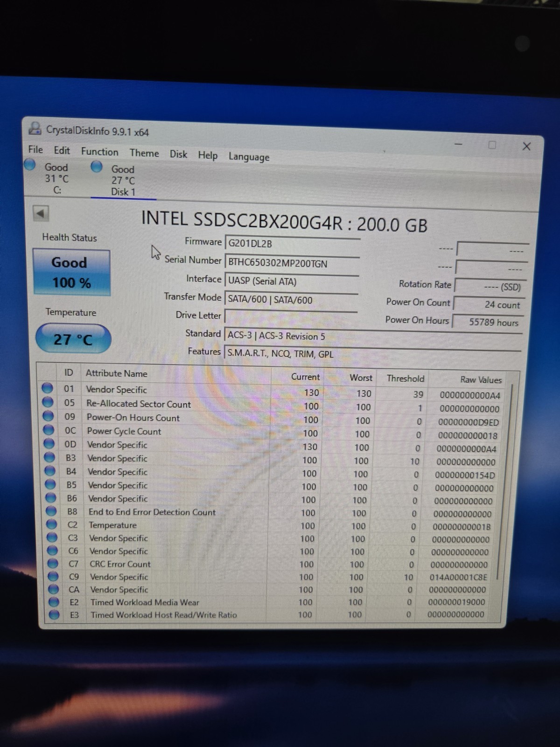Image resolution: width=560 pixels, height=747 pixels.
Task: Select End to End Error Detection Count text
Action: (152, 512)
